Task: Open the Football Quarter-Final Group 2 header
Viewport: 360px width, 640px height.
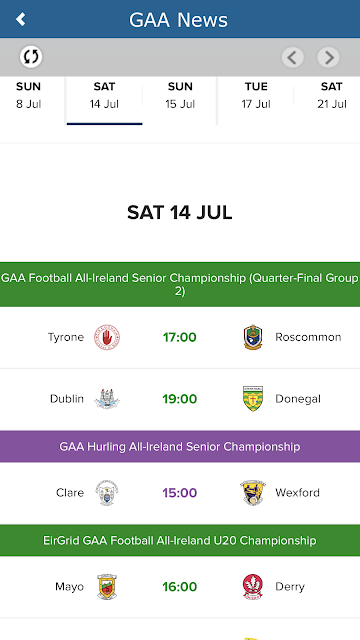Action: (x=180, y=284)
